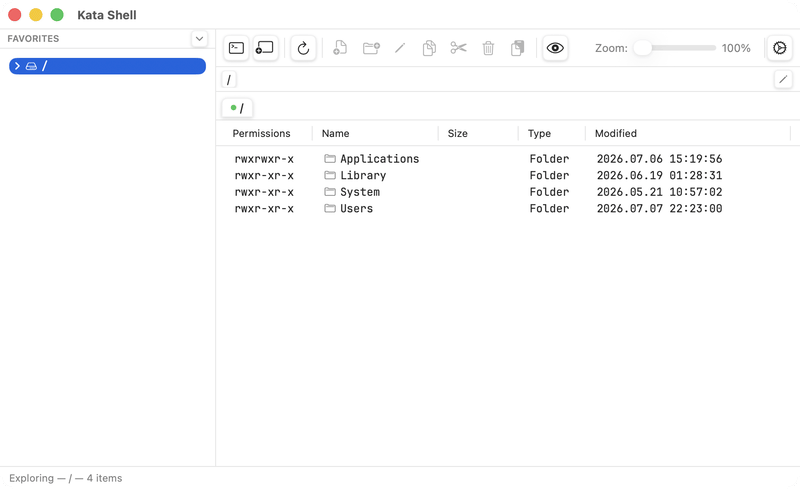Click the green fullscreen window button

point(57,15)
